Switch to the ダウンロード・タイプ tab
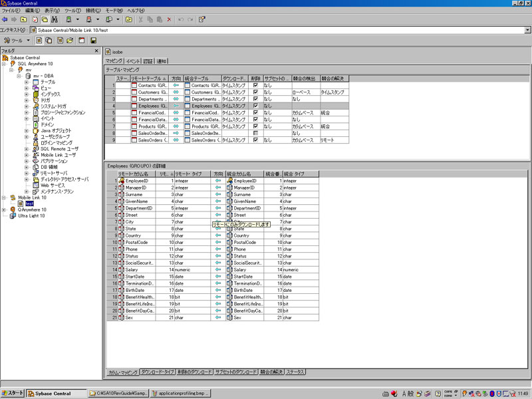 [x=158, y=372]
